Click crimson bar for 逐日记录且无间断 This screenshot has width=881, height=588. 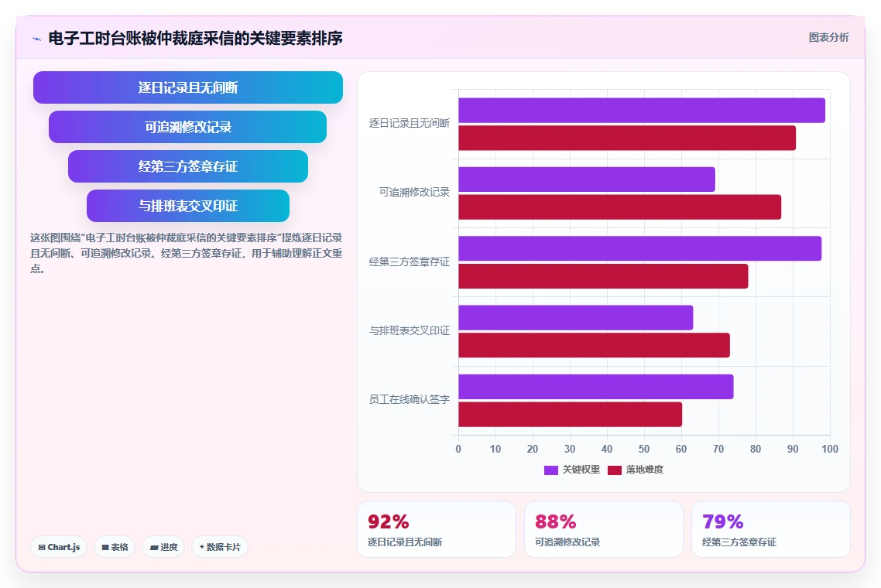[627, 138]
